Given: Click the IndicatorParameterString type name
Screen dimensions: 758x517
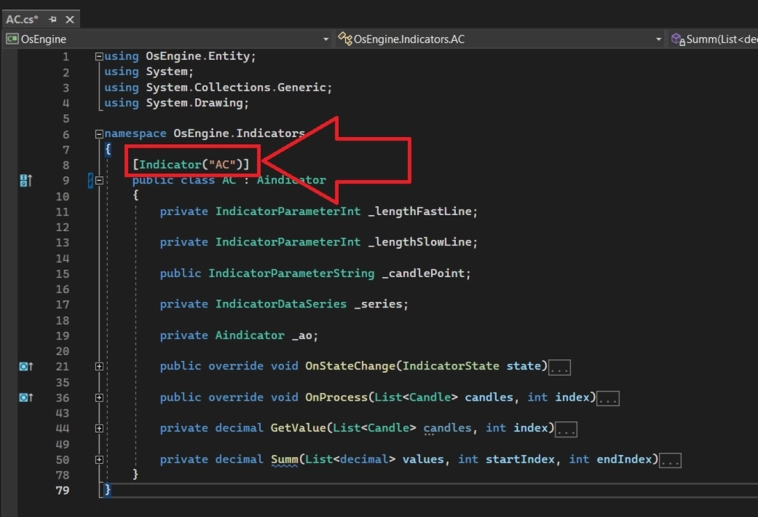Looking at the screenshot, I should (x=291, y=273).
